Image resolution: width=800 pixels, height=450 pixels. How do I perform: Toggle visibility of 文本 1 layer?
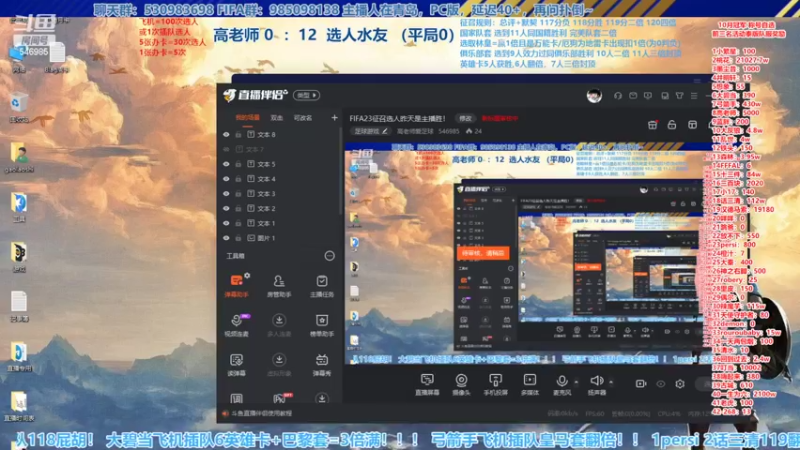226,223
